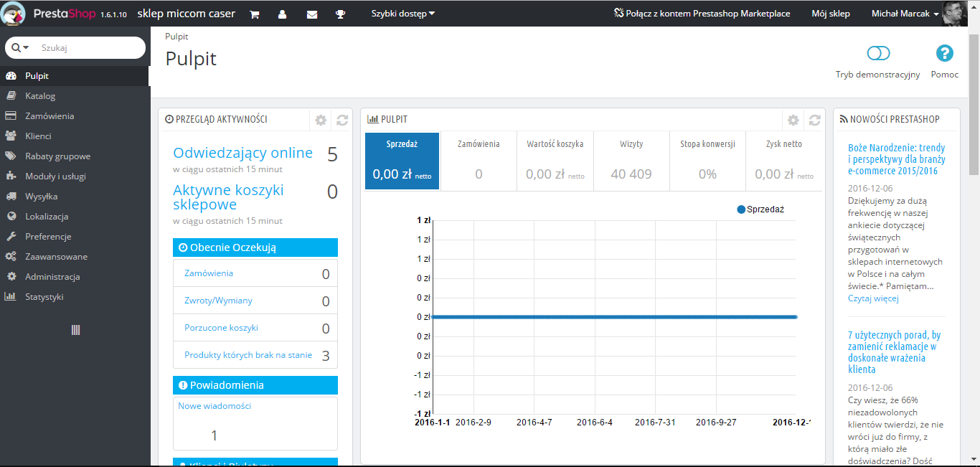Viewport: 980px width, 467px height.
Task: Click the 2016-12-06 date under first news
Action: [870, 188]
